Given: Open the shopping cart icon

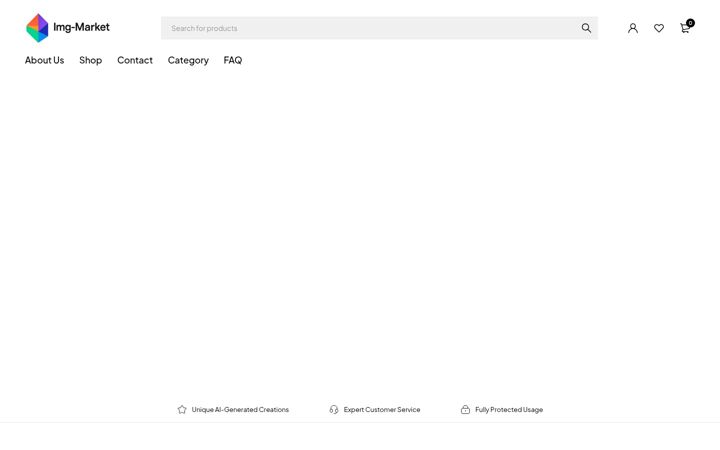Looking at the screenshot, I should (685, 29).
